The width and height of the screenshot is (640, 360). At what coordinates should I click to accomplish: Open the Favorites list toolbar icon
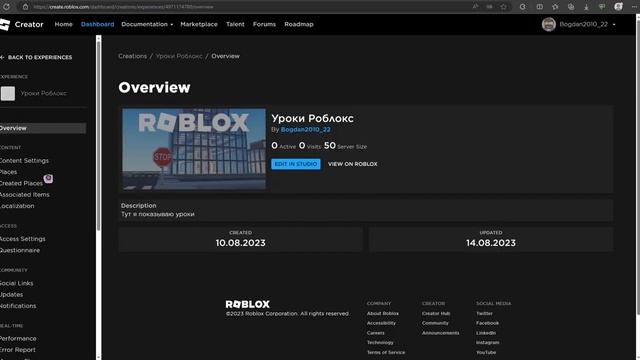[555, 7]
